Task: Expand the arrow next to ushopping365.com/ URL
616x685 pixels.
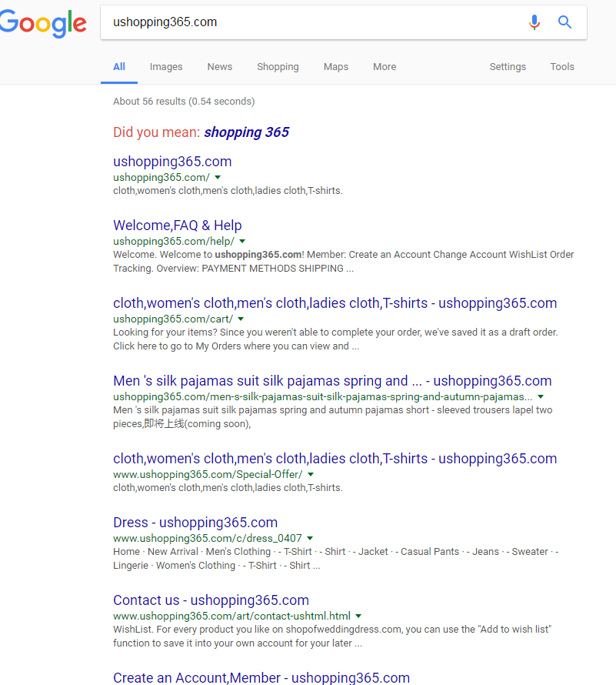Action: 218,177
